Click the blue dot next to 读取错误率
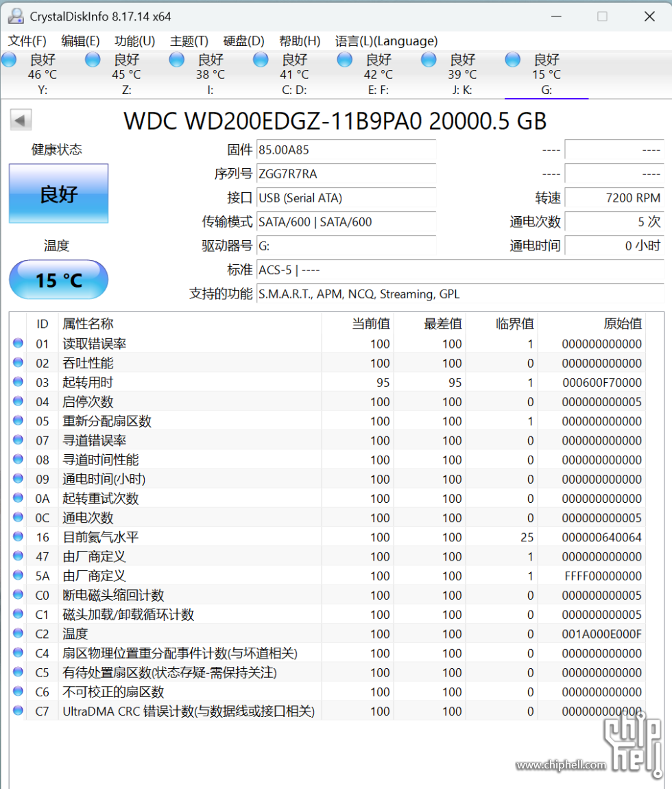Viewport: 672px width, 789px height. pos(17,344)
